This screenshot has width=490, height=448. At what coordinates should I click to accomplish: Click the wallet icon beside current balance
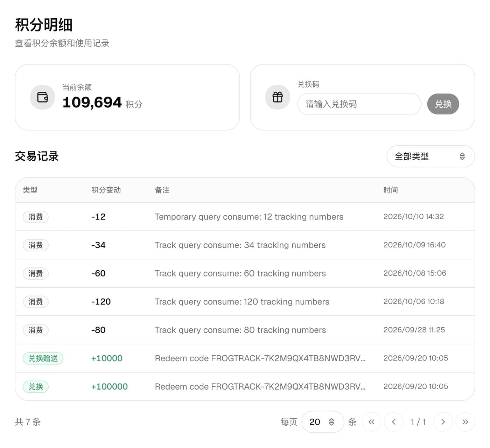click(42, 97)
